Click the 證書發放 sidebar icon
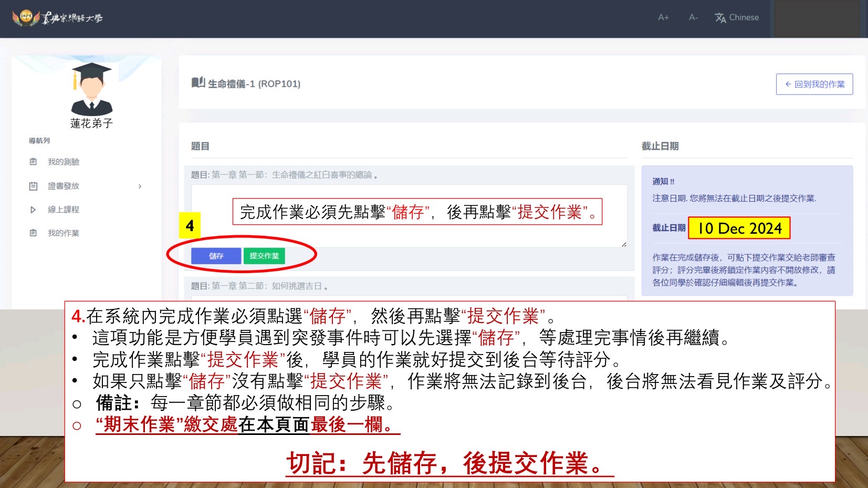868x488 pixels. [x=33, y=186]
